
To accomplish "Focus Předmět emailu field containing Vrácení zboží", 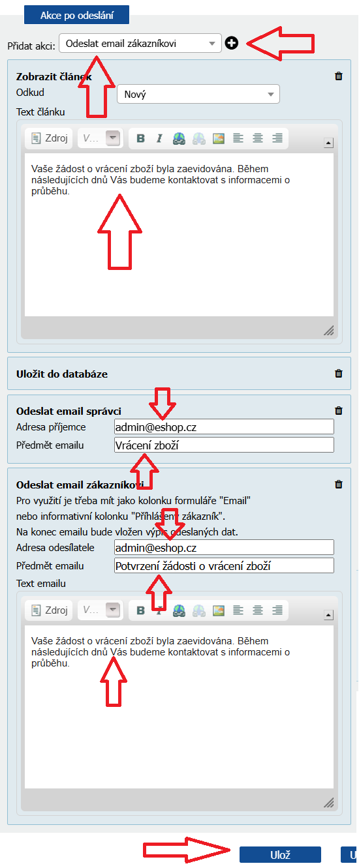I will coord(224,445).
